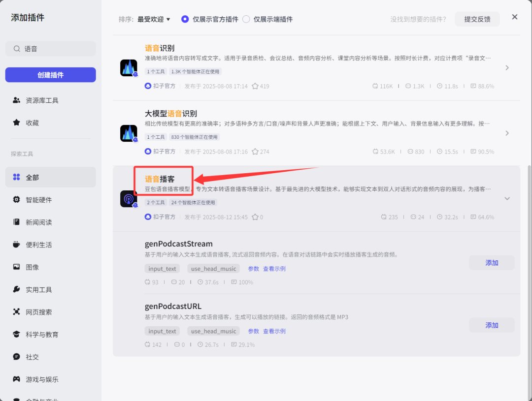
Task: Open the 语音识别 plugin thumbnail icon
Action: 129,68
